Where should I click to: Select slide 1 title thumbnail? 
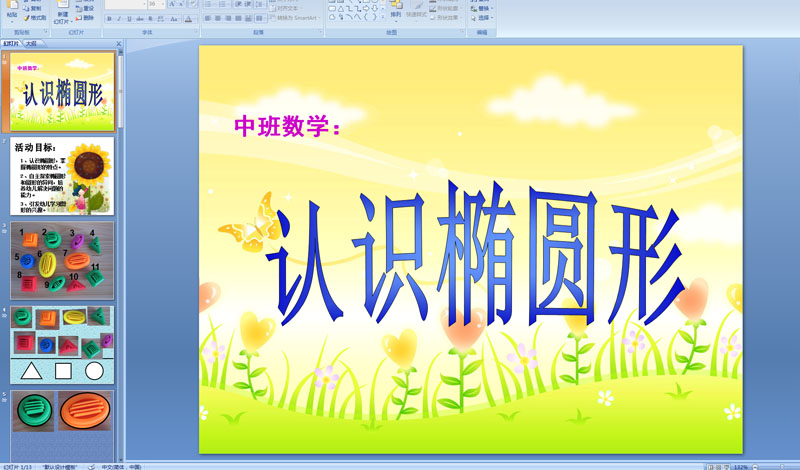pos(62,91)
